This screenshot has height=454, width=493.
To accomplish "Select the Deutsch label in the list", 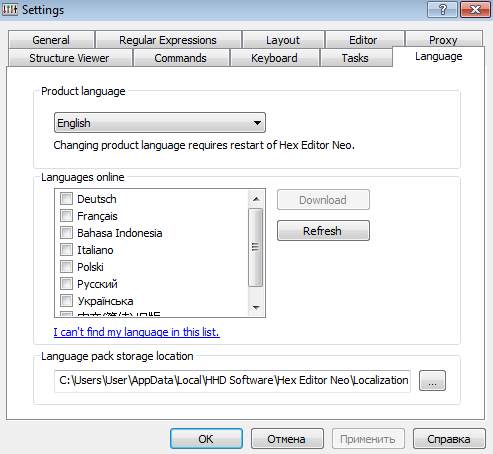I will point(97,199).
